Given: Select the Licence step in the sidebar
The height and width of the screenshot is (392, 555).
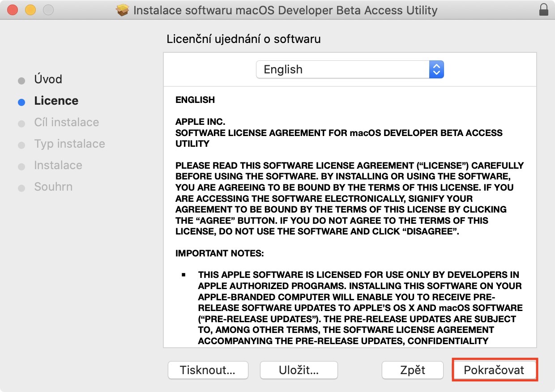Looking at the screenshot, I should tap(56, 101).
